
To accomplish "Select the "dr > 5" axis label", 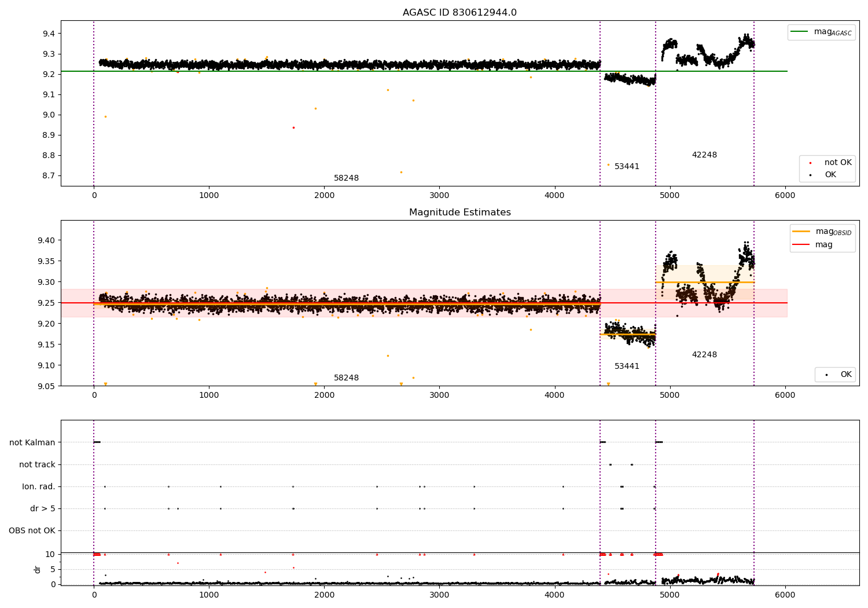I will click(43, 508).
